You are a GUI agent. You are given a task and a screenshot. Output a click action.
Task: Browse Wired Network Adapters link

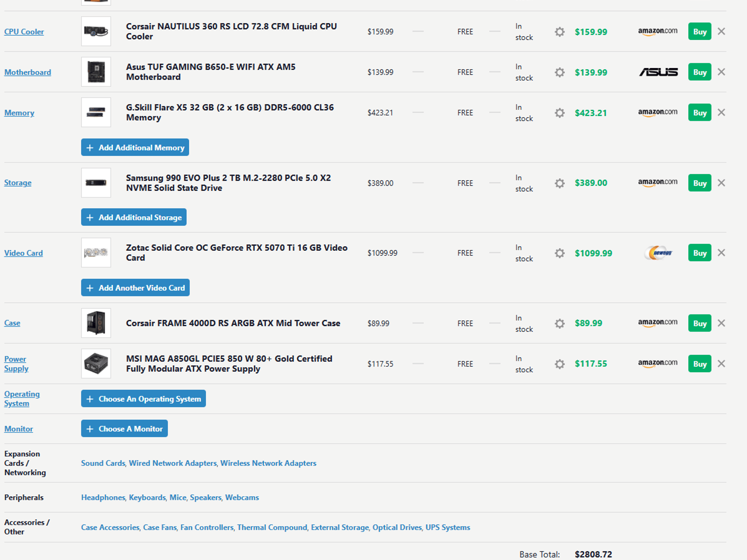click(173, 463)
